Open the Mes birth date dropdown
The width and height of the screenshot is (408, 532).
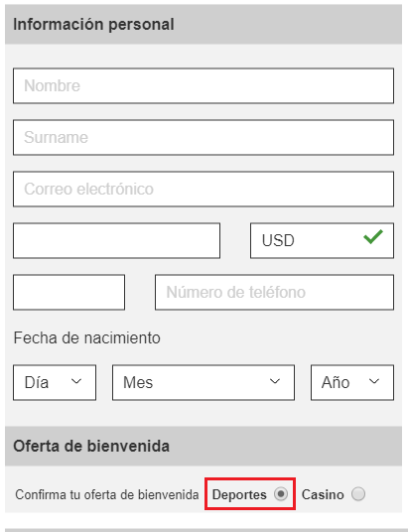pyautogui.click(x=204, y=382)
